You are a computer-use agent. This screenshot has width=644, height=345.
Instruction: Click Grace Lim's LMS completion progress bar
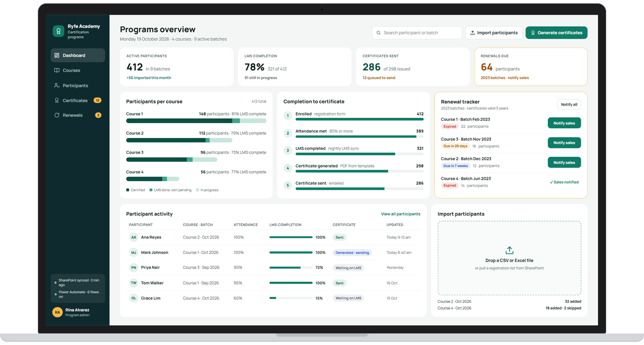291,298
